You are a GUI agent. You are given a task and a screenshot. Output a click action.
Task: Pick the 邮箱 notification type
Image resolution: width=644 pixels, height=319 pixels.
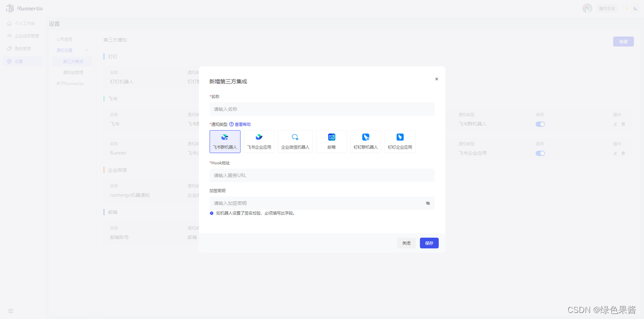[x=332, y=142]
